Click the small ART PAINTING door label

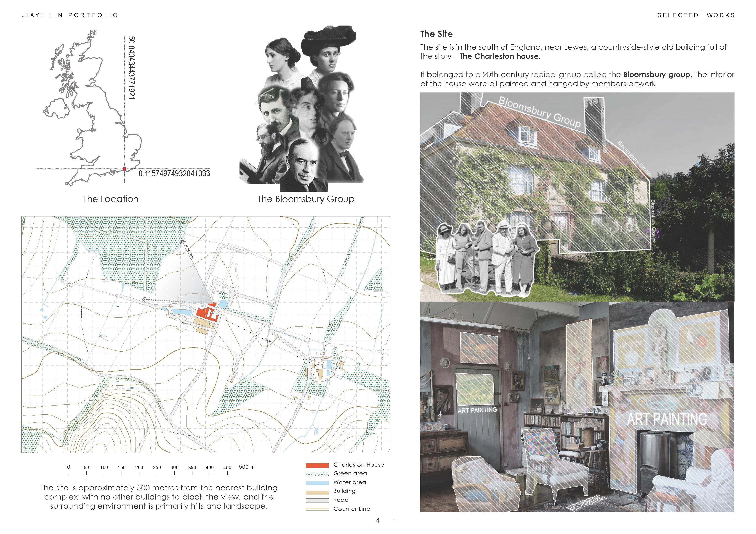pyautogui.click(x=477, y=410)
